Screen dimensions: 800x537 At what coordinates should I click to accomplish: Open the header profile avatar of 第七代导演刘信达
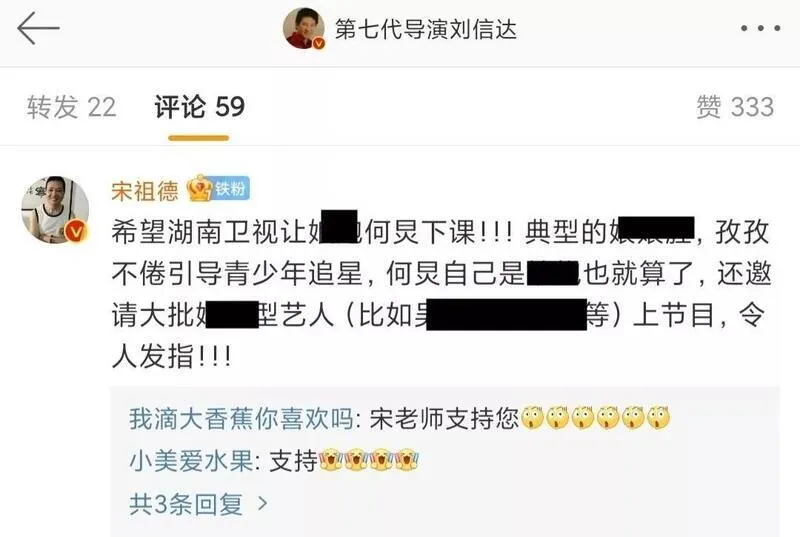pyautogui.click(x=304, y=29)
